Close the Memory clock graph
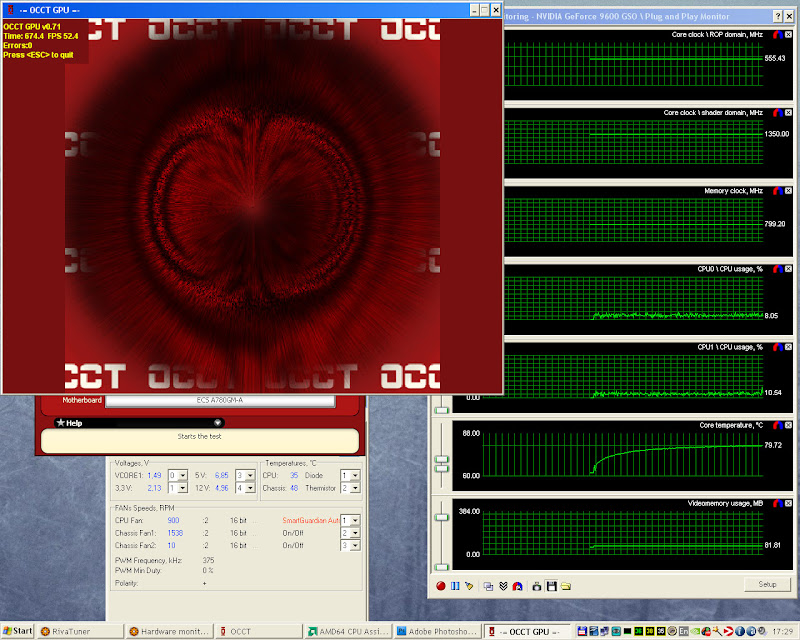 point(788,191)
